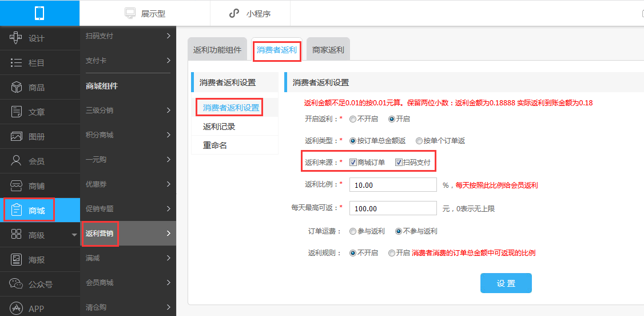The image size is (644, 316).
Task: Expand the 促销专题 submenu arrow
Action: 168,208
